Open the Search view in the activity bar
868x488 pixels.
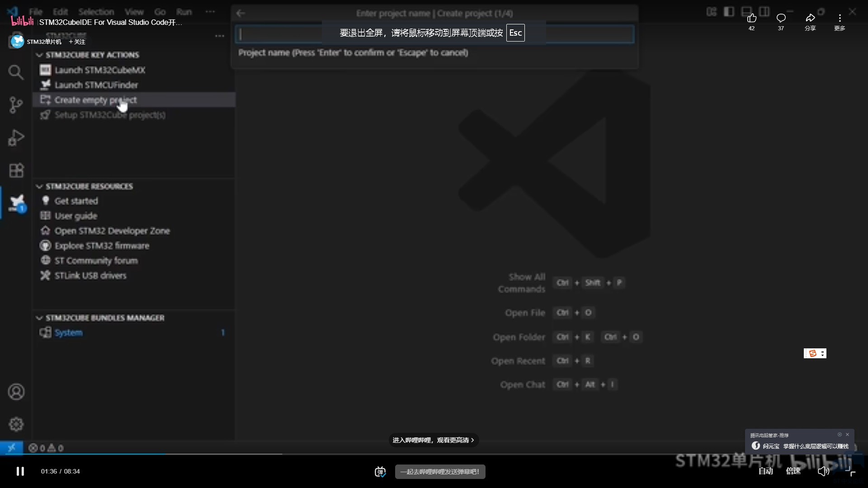(16, 72)
